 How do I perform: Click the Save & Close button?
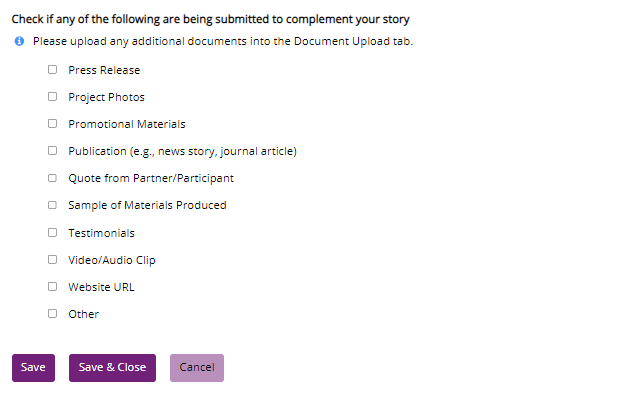(x=112, y=367)
